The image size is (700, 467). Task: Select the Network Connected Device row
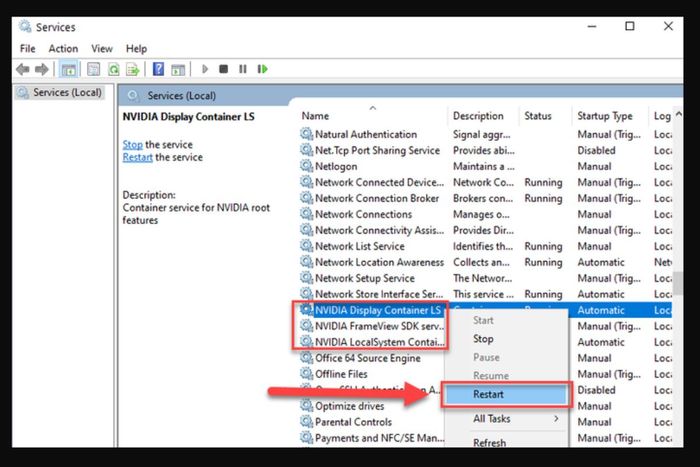[x=485, y=182]
